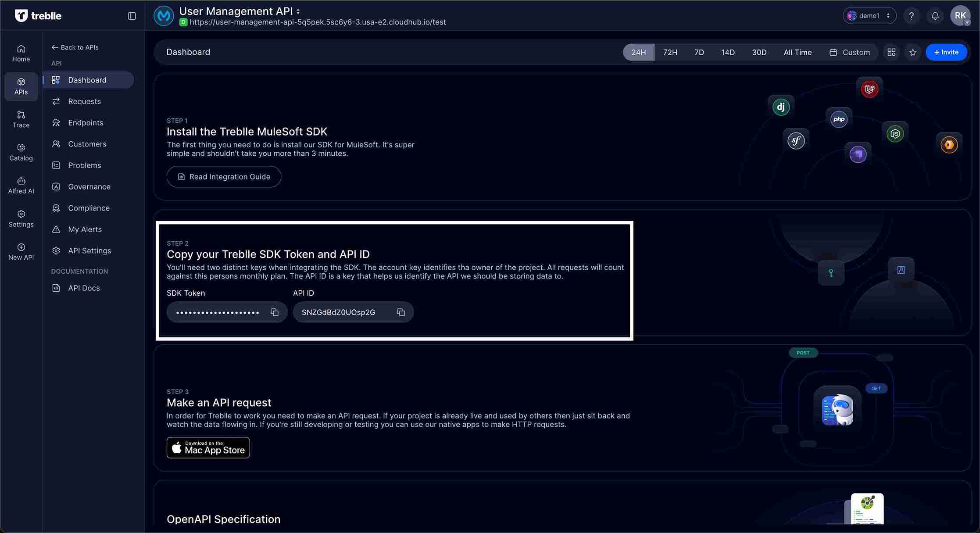Collapse the sidebar with the panel toggle icon
The height and width of the screenshot is (533, 980).
click(x=132, y=16)
